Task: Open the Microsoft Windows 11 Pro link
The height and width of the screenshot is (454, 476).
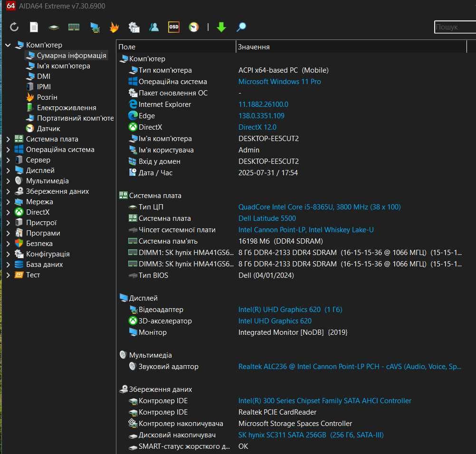Action: (280, 82)
